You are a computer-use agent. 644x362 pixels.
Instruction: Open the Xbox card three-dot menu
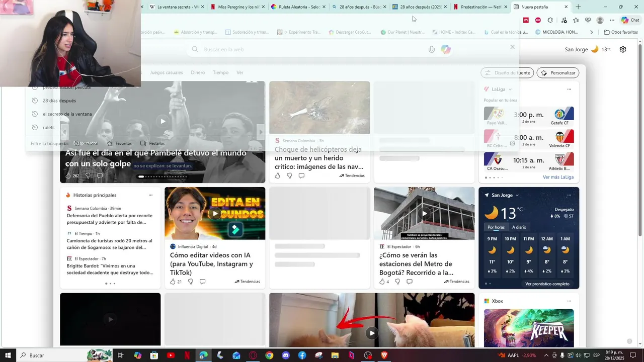569,301
